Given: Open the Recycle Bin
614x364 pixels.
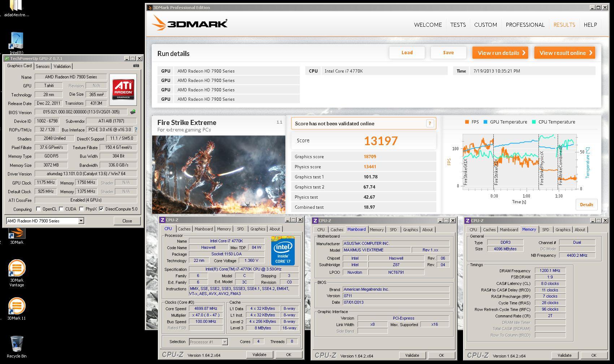Looking at the screenshot, I should (x=17, y=347).
